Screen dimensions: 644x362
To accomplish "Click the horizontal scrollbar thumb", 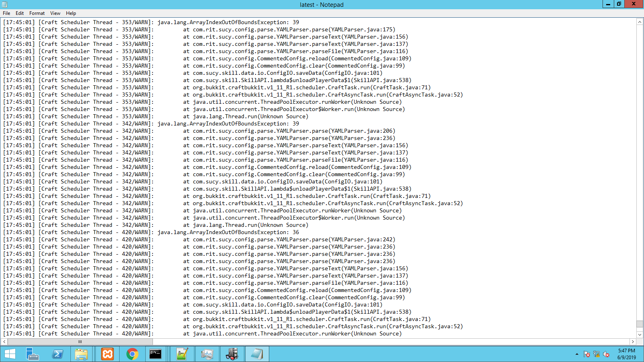I will [80, 341].
